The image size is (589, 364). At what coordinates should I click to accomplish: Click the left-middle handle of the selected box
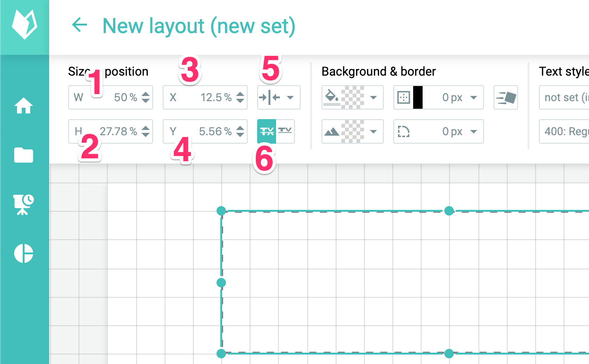[221, 283]
